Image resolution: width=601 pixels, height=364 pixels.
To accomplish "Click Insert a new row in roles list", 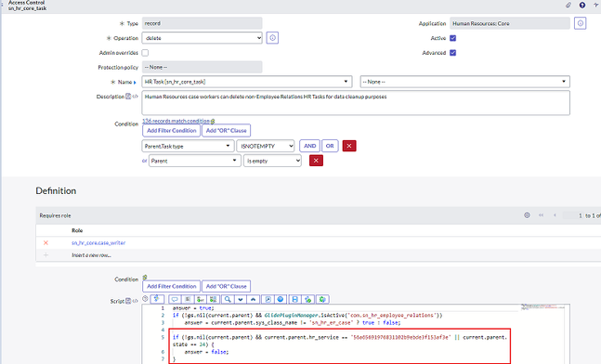I will coord(92,255).
